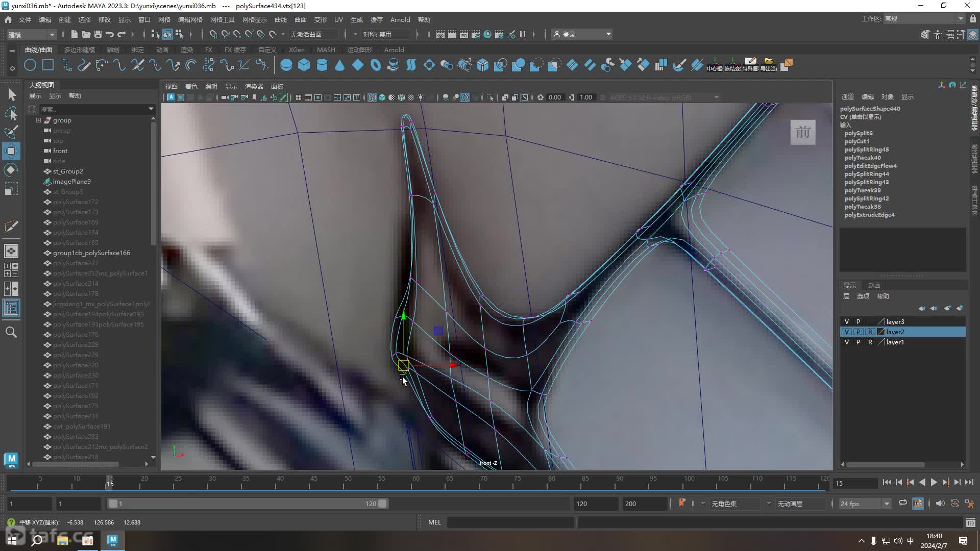The image size is (980, 551).
Task: Click MEL script language toggle label
Action: [x=434, y=522]
